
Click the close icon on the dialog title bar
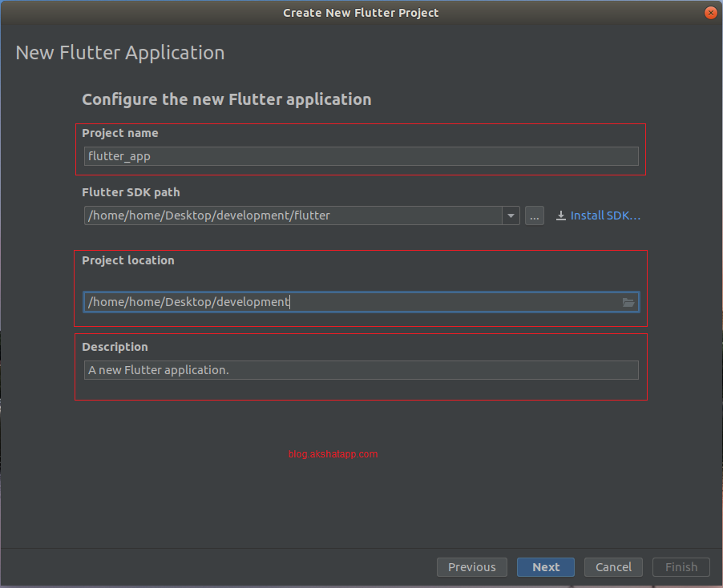[712, 12]
